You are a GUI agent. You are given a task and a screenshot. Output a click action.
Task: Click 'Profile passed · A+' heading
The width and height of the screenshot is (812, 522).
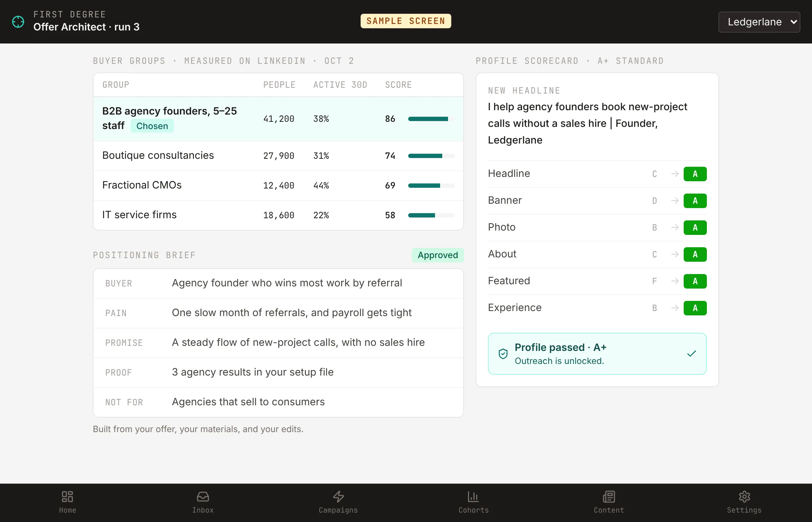(x=560, y=347)
